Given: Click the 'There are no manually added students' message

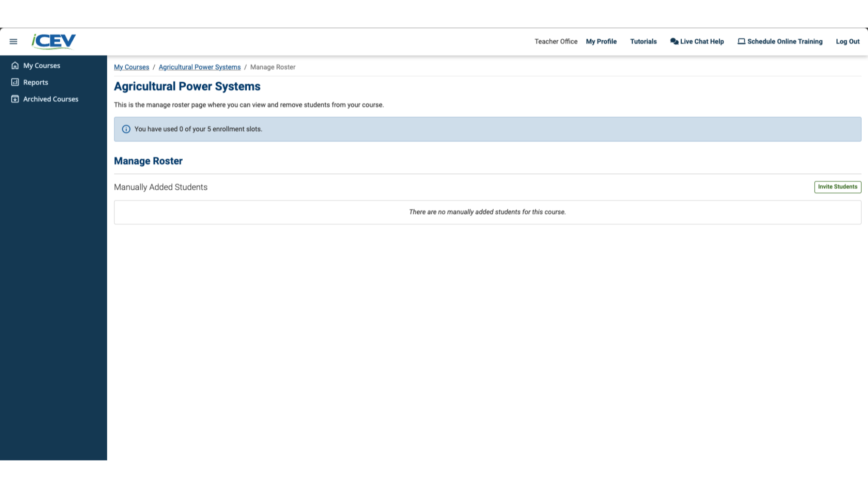Looking at the screenshot, I should [487, 212].
